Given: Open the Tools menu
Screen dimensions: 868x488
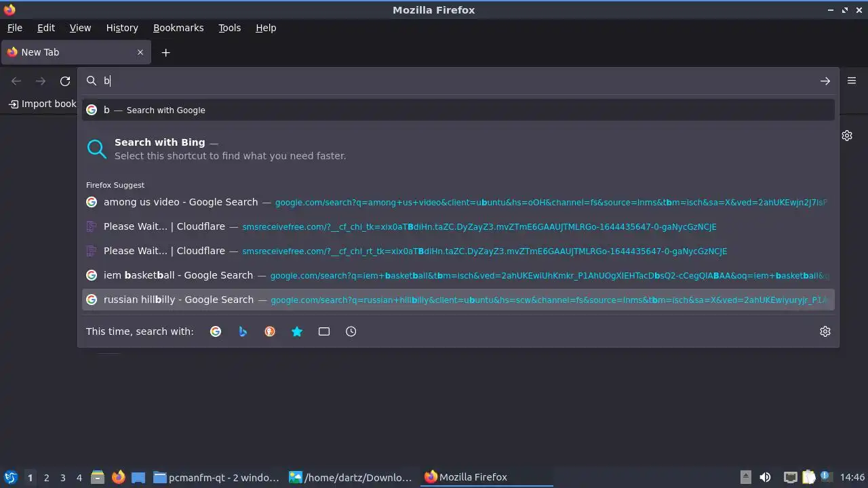Looking at the screenshot, I should (x=229, y=28).
